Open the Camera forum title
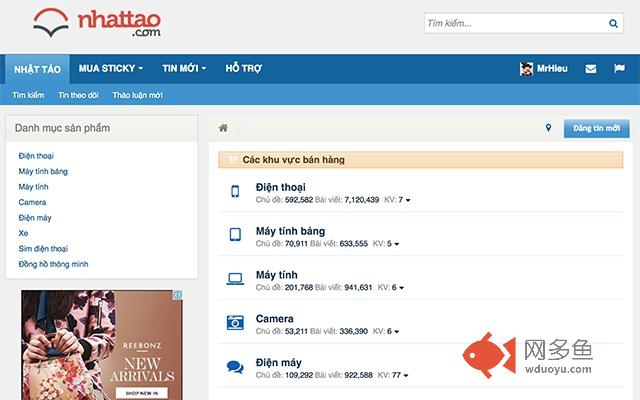The height and width of the screenshot is (400, 640). coord(274,318)
